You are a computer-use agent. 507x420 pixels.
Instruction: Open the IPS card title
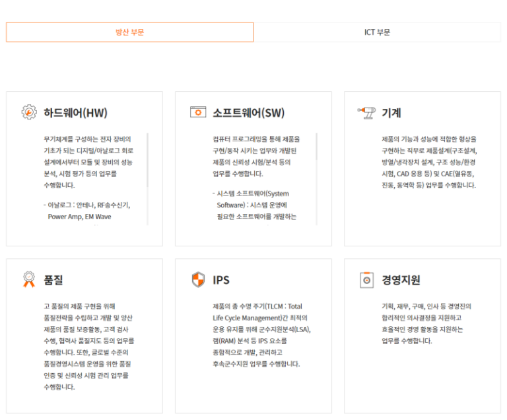221,280
